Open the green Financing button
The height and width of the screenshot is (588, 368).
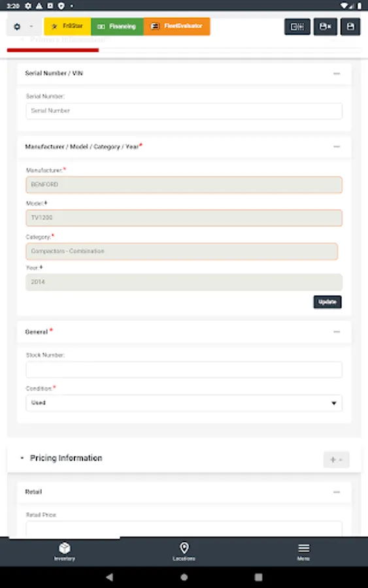point(117,26)
